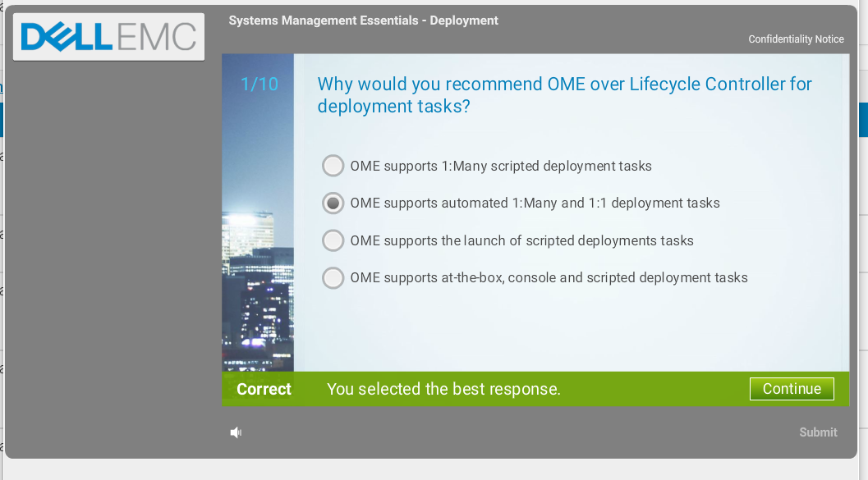Click the question counter "1/10"
The image size is (868, 480).
(259, 84)
